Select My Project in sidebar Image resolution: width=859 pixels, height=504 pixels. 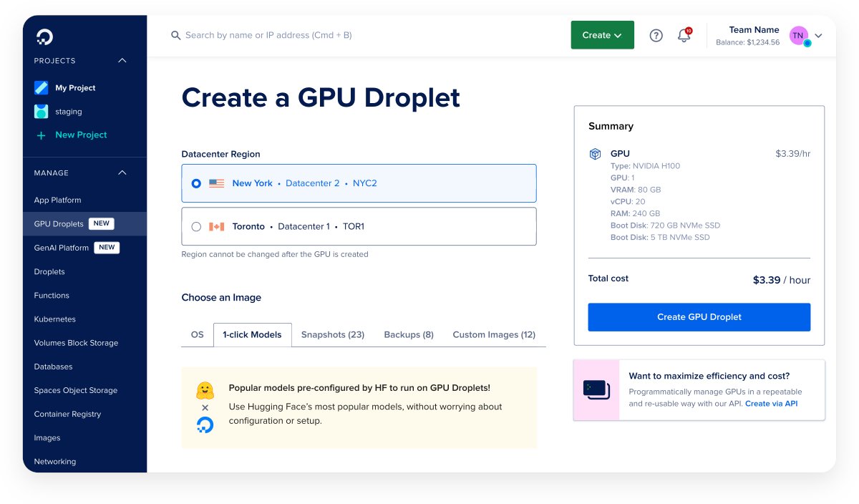pos(75,88)
